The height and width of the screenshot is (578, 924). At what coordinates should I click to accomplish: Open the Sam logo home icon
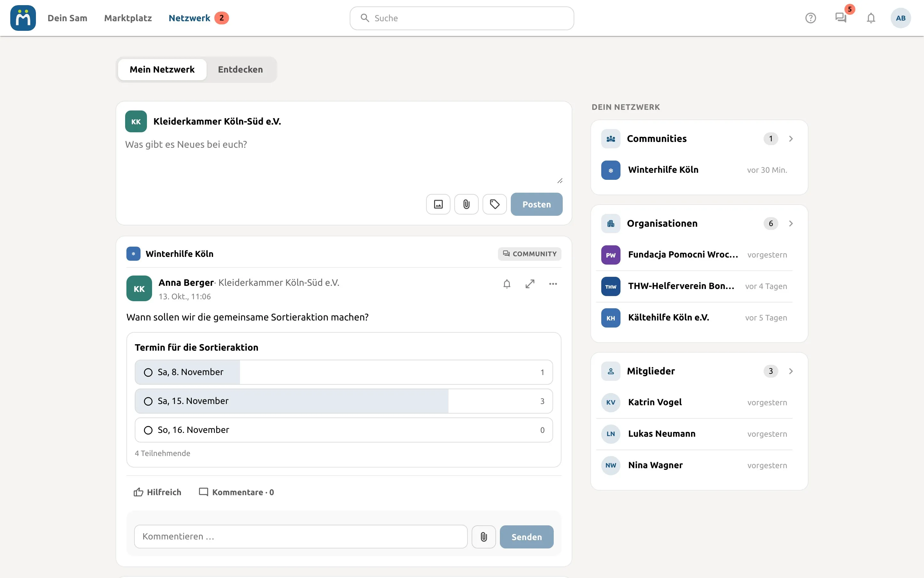point(23,18)
